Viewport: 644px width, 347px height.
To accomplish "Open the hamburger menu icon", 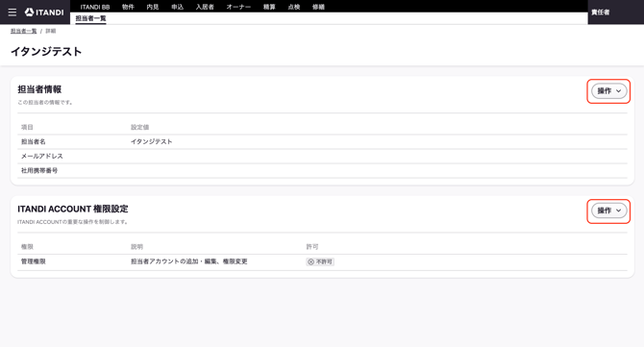I will click(x=12, y=12).
